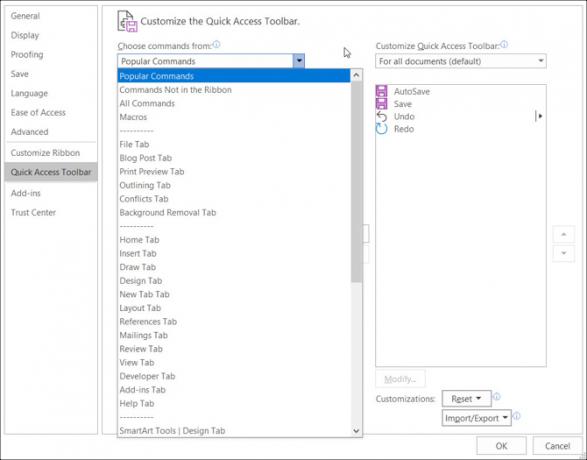The height and width of the screenshot is (460, 587).
Task: Click info icon next to Import/Export
Action: point(516,416)
